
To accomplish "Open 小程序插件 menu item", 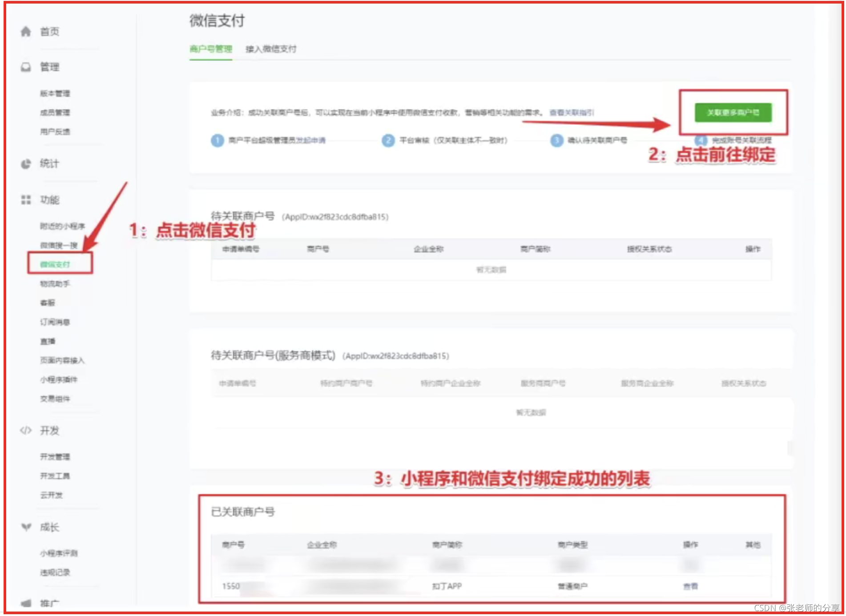I will pos(59,380).
